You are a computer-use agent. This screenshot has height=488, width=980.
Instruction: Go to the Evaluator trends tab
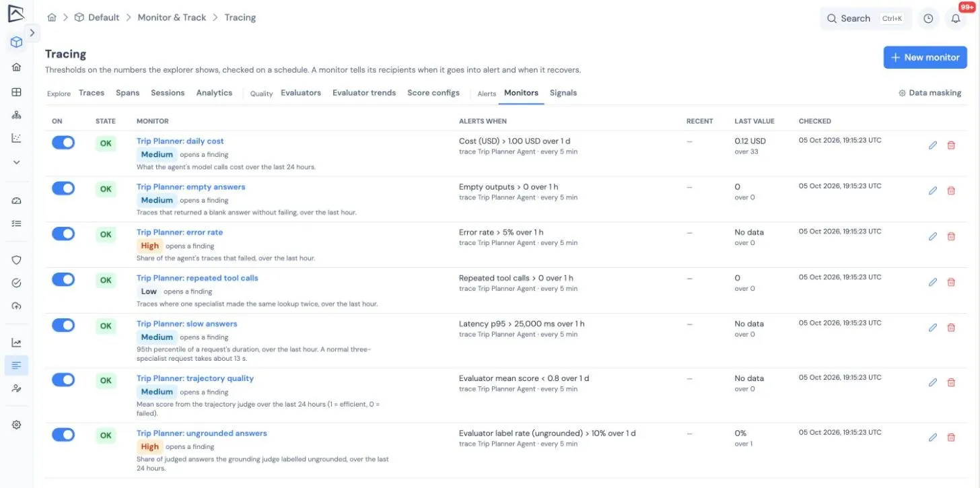364,93
